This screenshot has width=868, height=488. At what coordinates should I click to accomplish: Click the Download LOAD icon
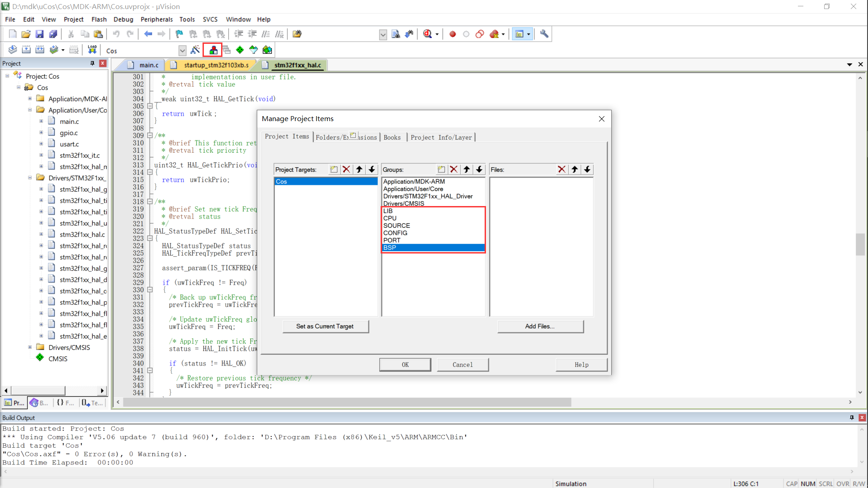tap(92, 50)
